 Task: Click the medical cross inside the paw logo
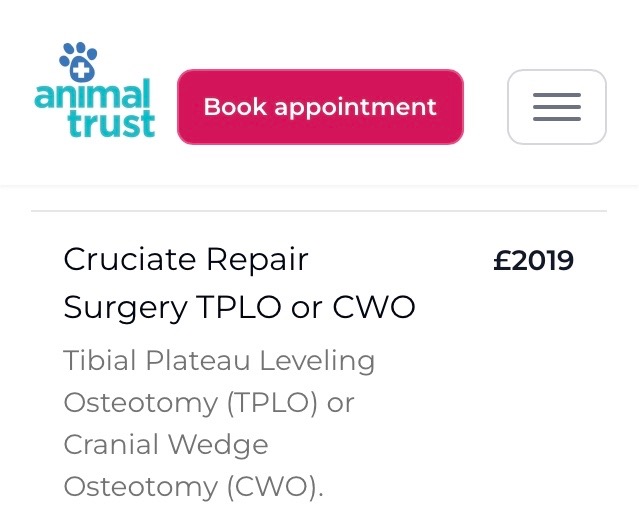point(78,70)
